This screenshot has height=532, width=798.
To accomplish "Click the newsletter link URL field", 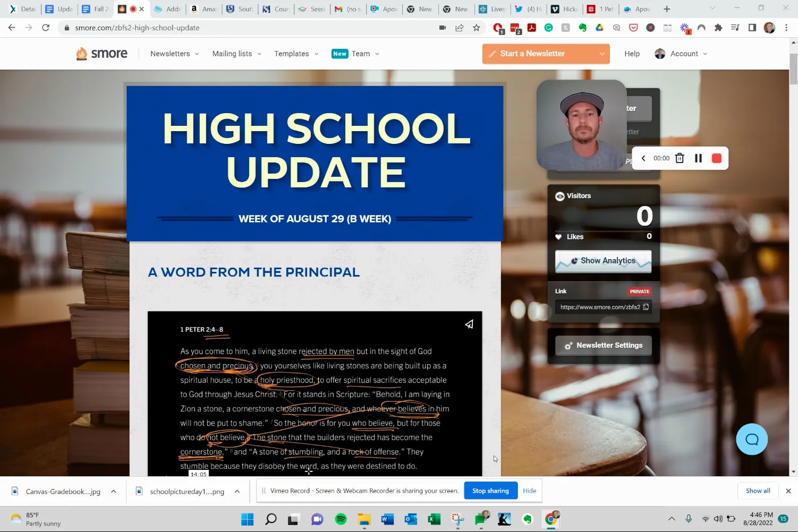I will tap(603, 307).
